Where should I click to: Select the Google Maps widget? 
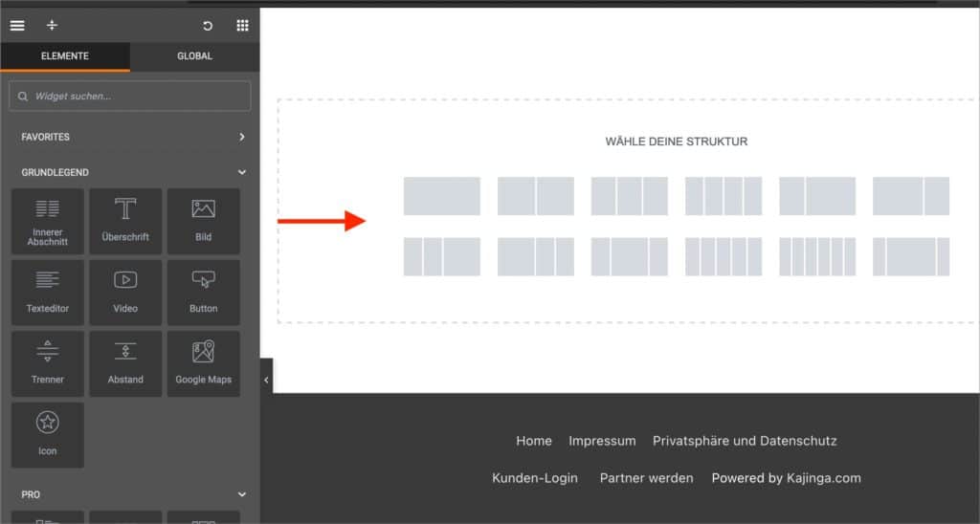click(x=203, y=364)
